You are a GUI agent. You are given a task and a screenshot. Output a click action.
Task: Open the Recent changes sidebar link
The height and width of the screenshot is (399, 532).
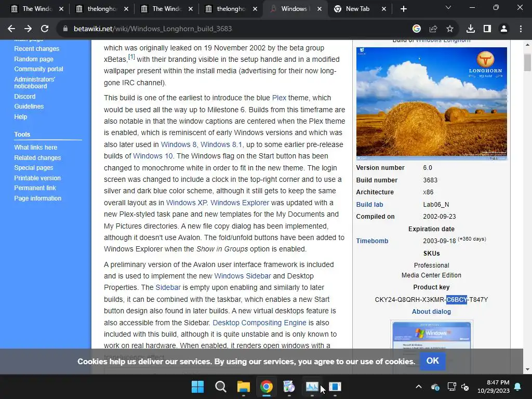pos(37,49)
